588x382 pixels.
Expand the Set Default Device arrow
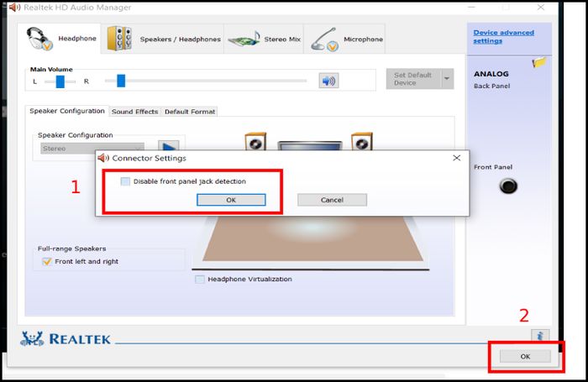point(447,79)
